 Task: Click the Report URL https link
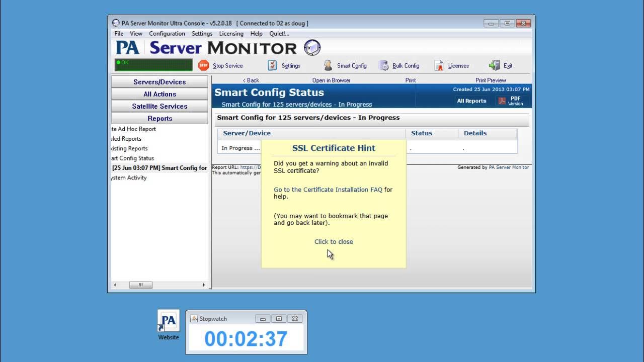tap(251, 167)
